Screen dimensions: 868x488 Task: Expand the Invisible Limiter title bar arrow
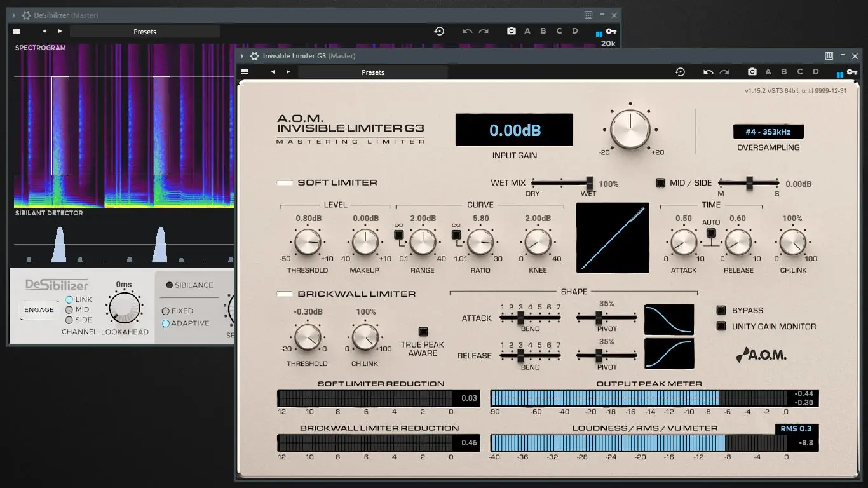242,56
